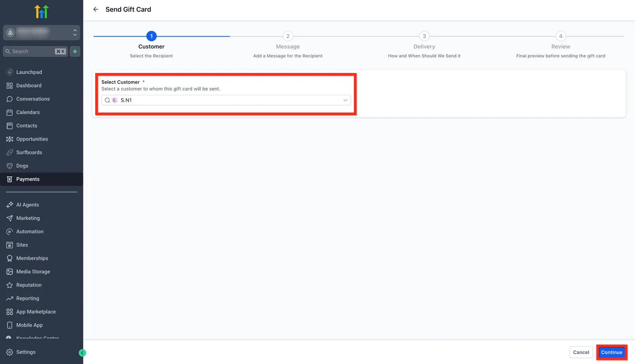Open Media Storage label
This screenshot has width=635, height=364.
[33, 272]
